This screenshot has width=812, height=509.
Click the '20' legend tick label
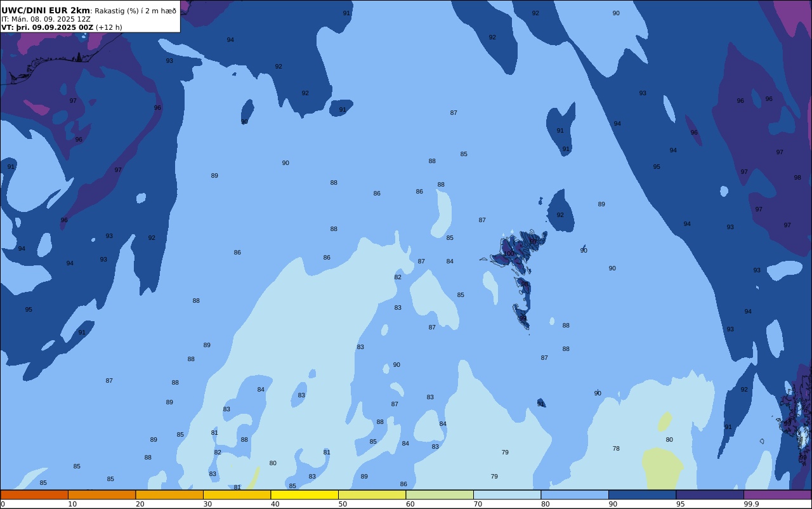pyautogui.click(x=140, y=504)
